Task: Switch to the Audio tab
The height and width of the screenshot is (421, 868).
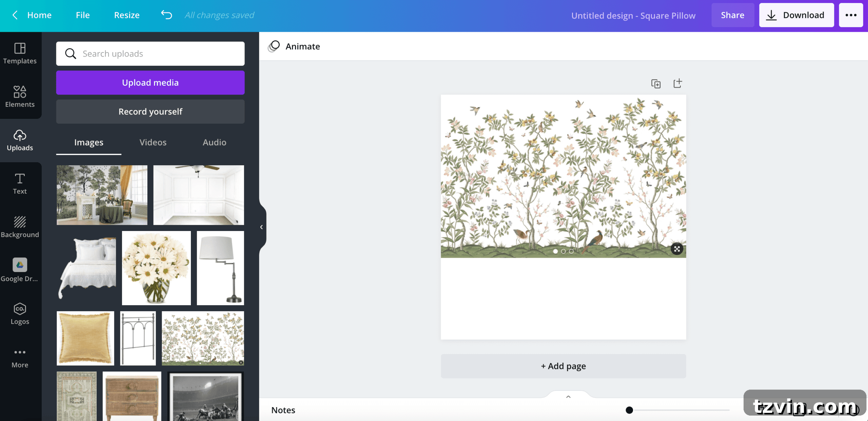Action: pyautogui.click(x=214, y=142)
